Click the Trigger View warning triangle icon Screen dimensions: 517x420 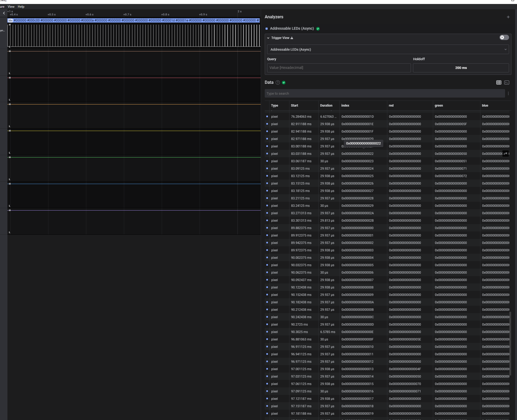(292, 38)
